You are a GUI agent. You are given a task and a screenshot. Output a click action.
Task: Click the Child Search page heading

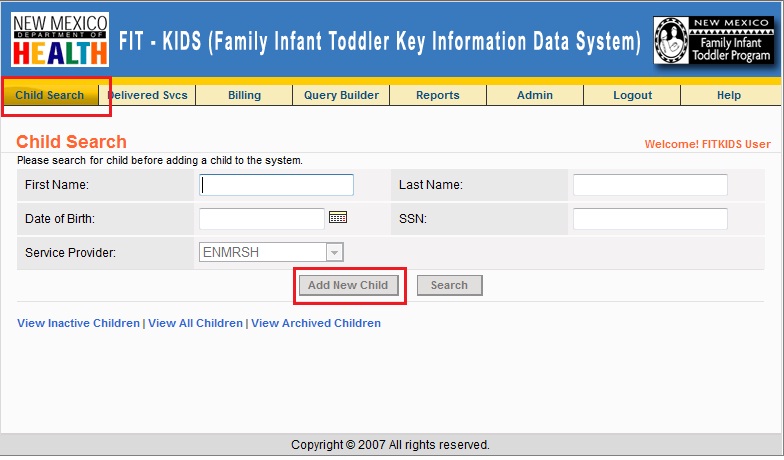pyautogui.click(x=72, y=142)
